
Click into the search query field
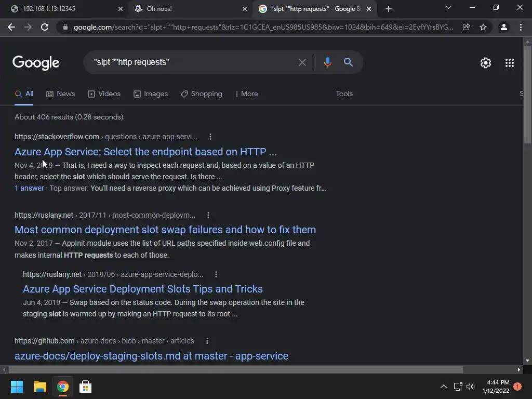193,62
